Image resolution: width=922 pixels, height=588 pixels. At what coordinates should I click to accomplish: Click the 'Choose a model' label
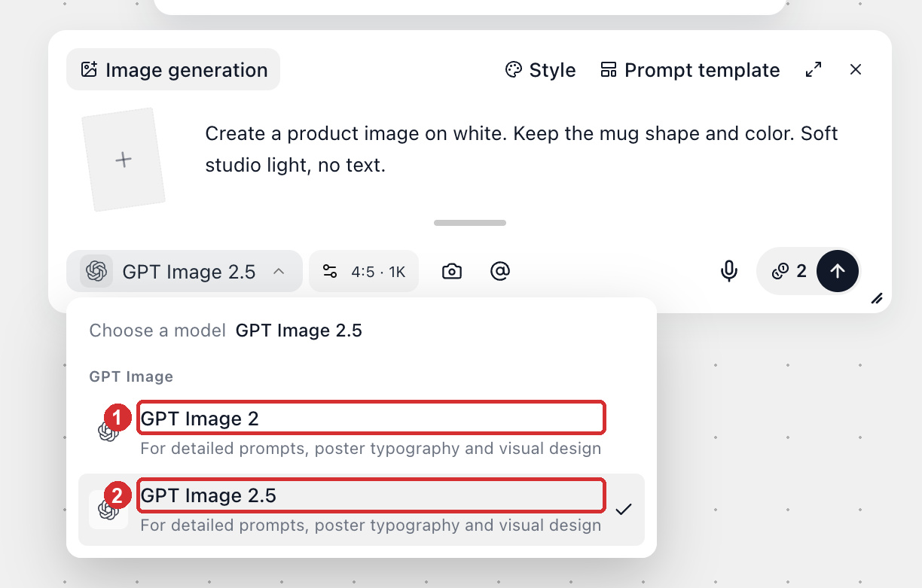[x=157, y=331]
